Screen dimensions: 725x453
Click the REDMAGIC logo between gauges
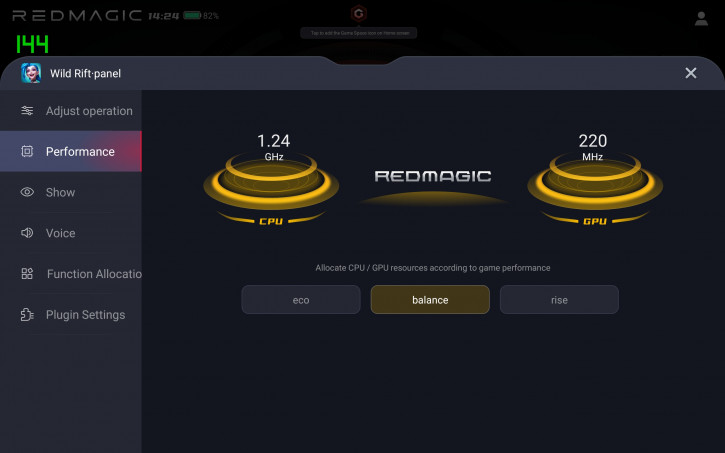433,176
